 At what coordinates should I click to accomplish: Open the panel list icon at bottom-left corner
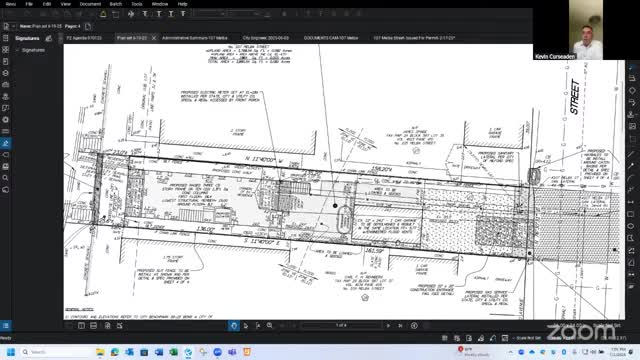[x=6, y=325]
